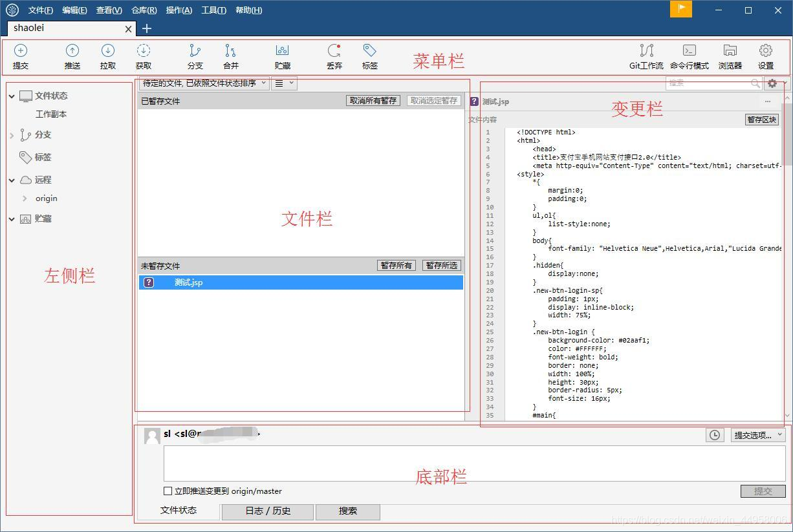Image resolution: width=793 pixels, height=532 pixels.
Task: Expand the origin remote node
Action: click(x=25, y=198)
